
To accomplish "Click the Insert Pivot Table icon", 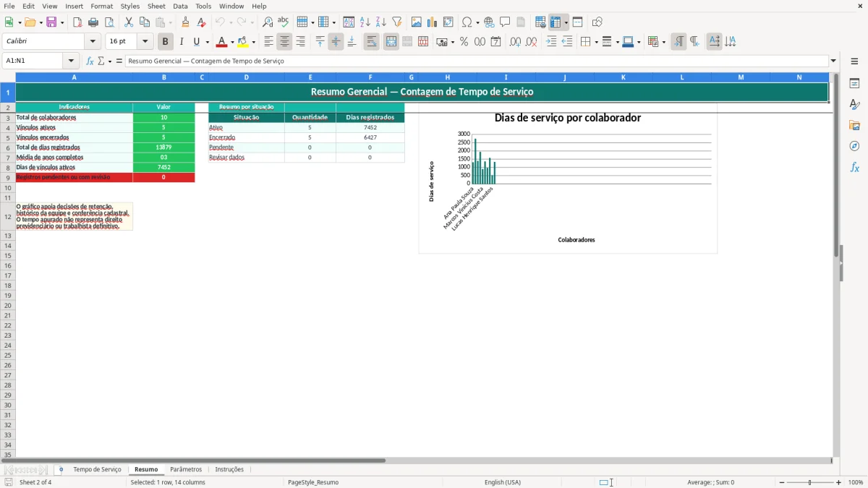I will 448,22.
